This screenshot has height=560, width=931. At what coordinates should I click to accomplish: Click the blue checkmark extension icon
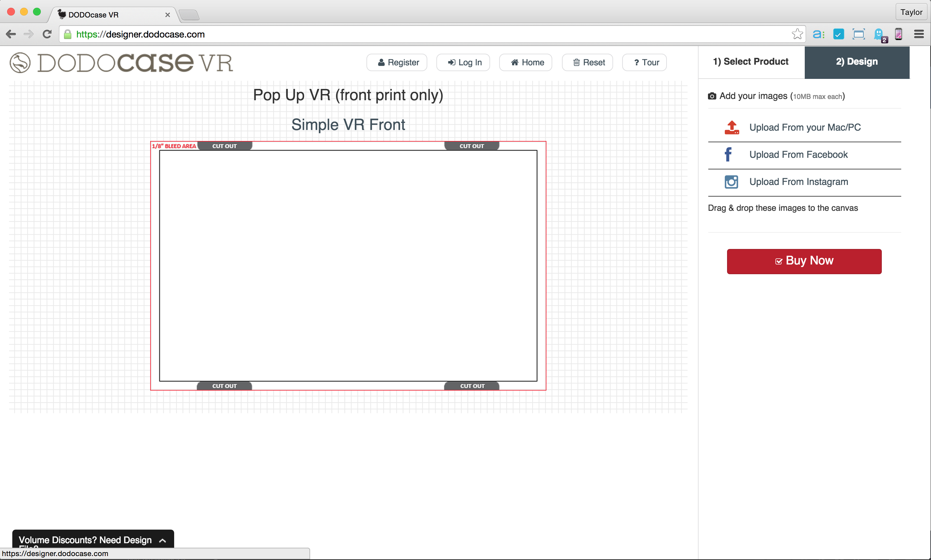coord(838,34)
